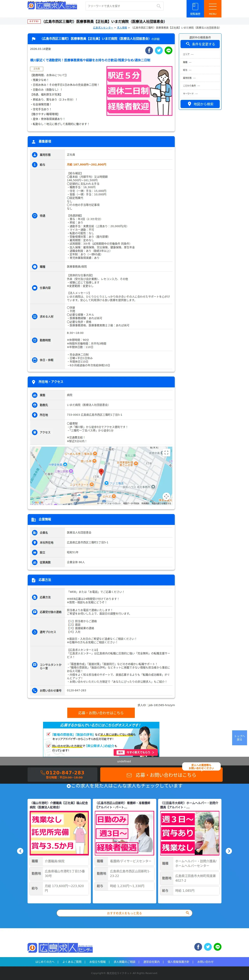This screenshot has height=980, width=249.
Task: Click the 正社員 tag under the headline
Action: [x=36, y=69]
